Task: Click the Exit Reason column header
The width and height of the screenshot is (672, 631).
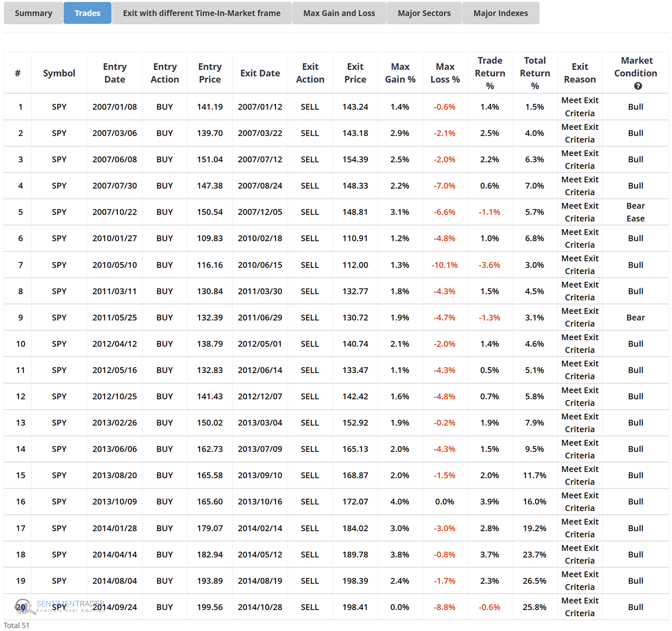Action: pyautogui.click(x=579, y=73)
